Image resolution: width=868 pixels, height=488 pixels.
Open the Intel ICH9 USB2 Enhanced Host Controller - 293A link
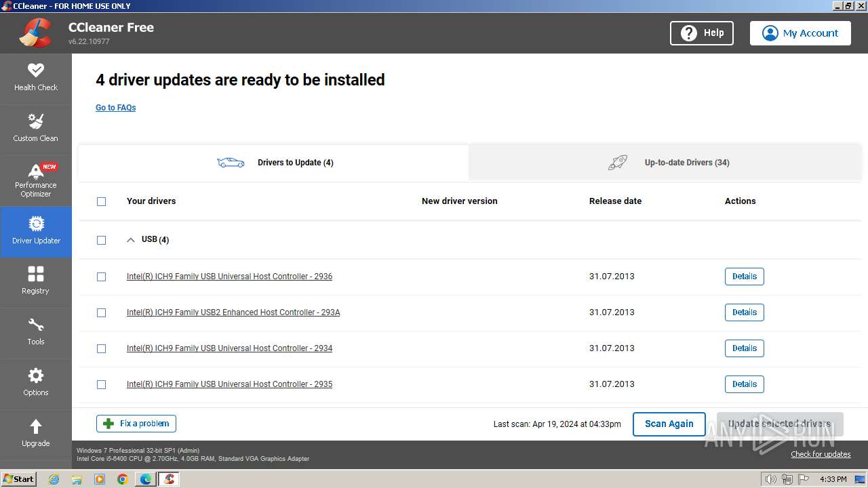[233, 312]
